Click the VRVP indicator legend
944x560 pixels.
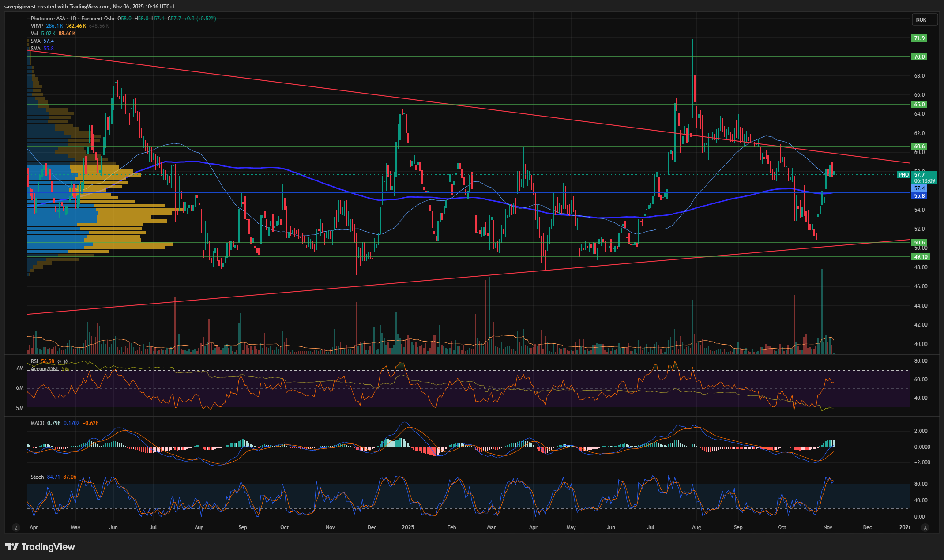pyautogui.click(x=37, y=26)
